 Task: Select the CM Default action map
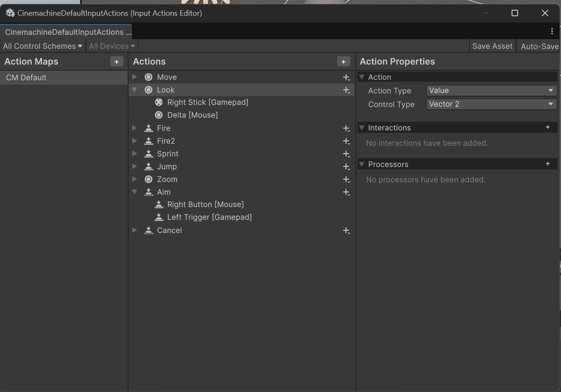tap(26, 77)
